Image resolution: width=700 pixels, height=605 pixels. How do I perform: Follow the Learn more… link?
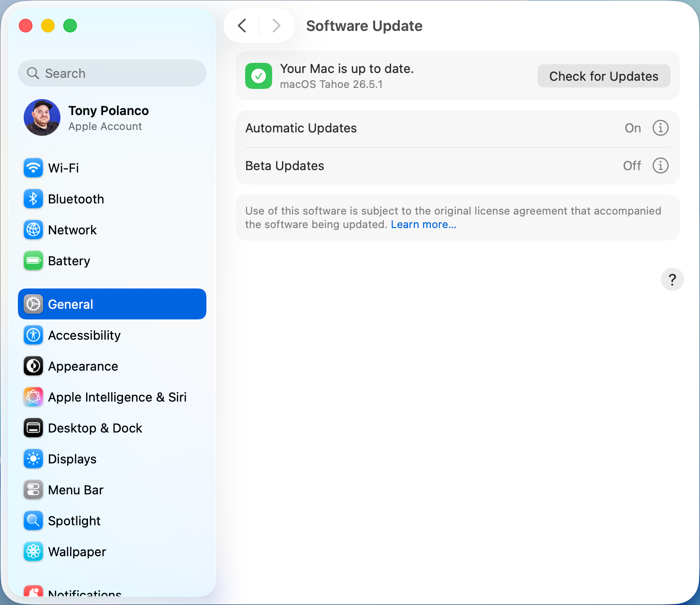tap(423, 224)
